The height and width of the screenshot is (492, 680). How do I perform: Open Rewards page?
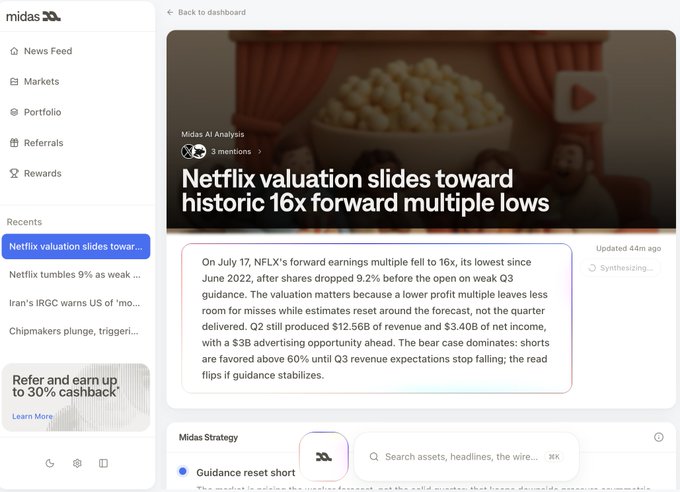click(42, 174)
